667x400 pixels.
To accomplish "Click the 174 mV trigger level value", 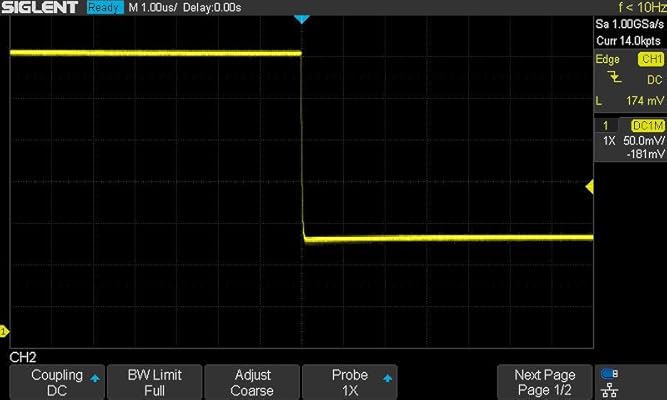I will click(645, 101).
